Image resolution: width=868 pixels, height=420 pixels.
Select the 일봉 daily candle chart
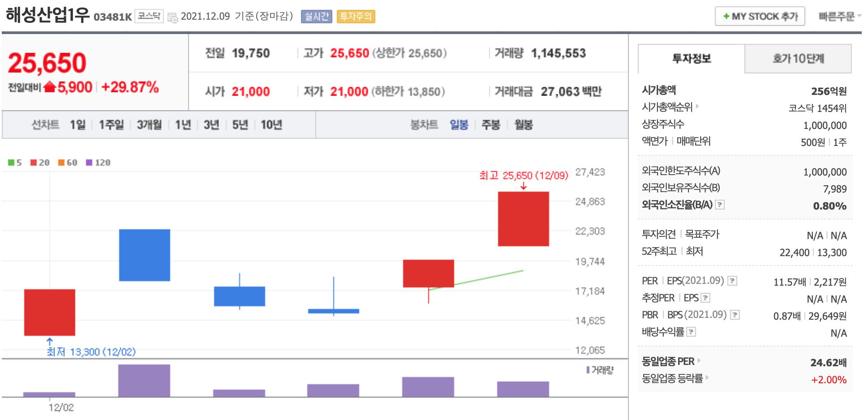[x=459, y=124]
